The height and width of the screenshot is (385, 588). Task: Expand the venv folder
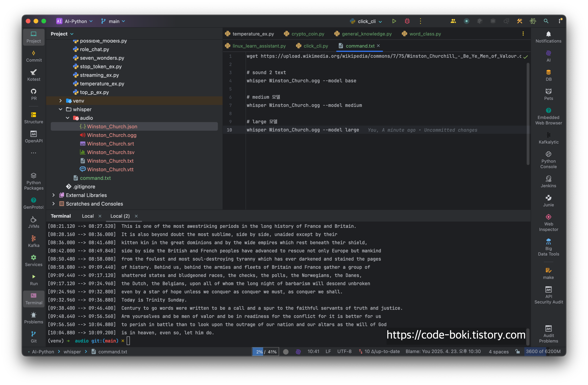click(x=61, y=101)
